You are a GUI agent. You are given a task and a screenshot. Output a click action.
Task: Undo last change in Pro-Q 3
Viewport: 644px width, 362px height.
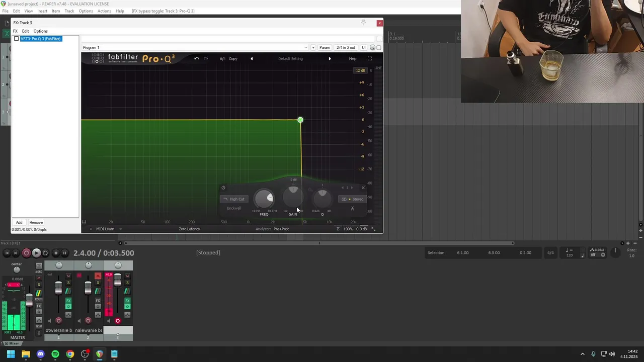196,58
